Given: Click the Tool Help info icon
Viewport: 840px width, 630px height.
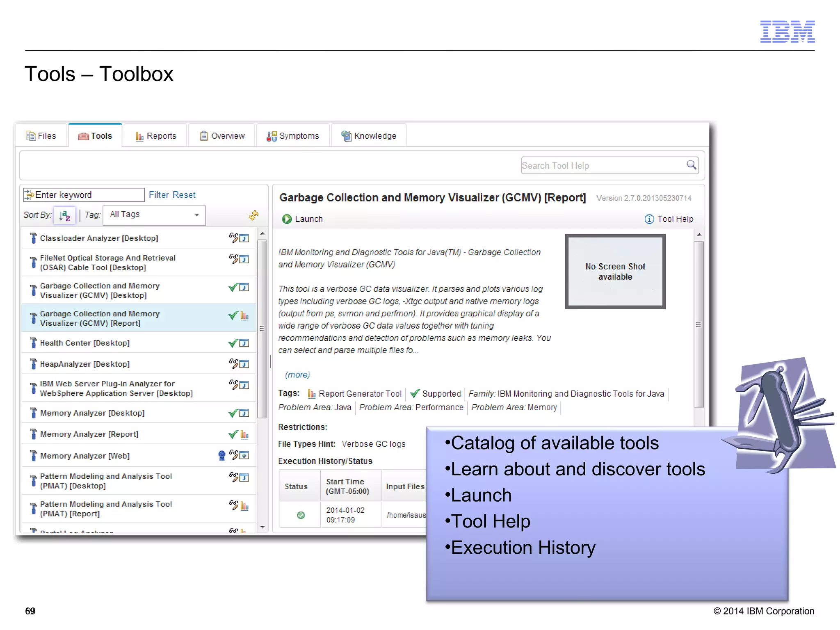Looking at the screenshot, I should click(649, 219).
